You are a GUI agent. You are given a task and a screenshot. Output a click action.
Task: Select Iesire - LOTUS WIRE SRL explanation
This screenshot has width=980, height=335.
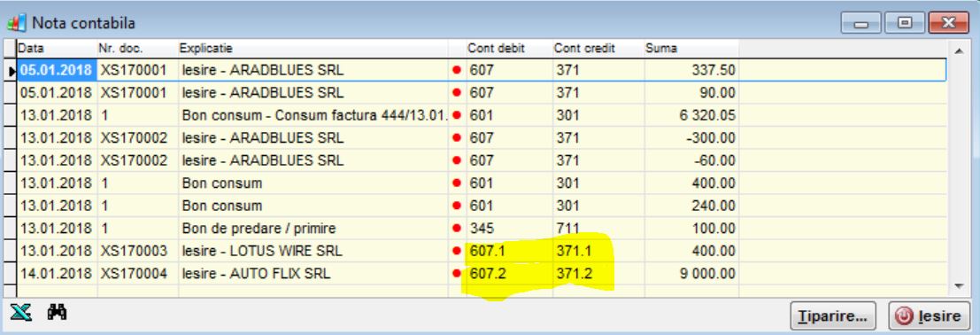pyautogui.click(x=313, y=251)
